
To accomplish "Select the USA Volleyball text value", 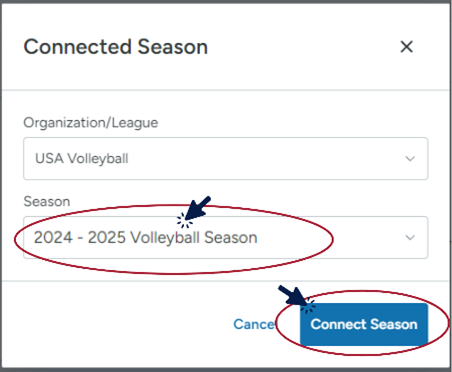I will click(x=82, y=159).
